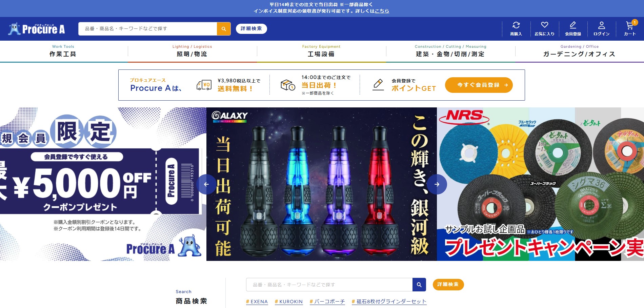Screen dimensions: 644x308
Task: Click the #砥石8枚付グラインダーセット tag link
Action: tap(389, 302)
